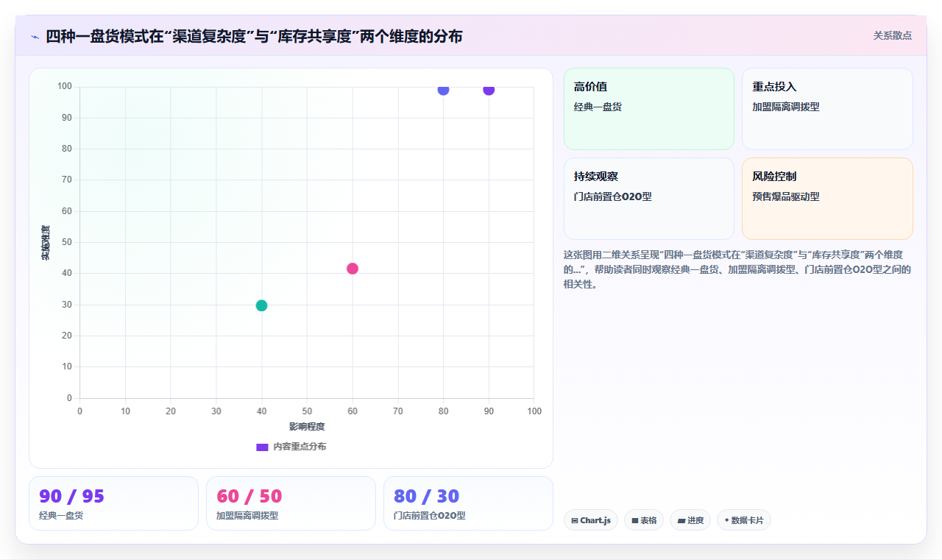
Task: Click the 60 / 50 stat value
Action: click(249, 496)
